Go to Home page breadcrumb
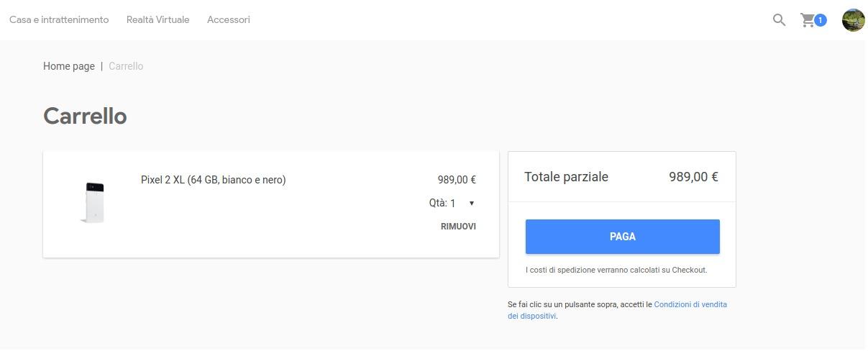This screenshot has width=868, height=364. coord(69,66)
